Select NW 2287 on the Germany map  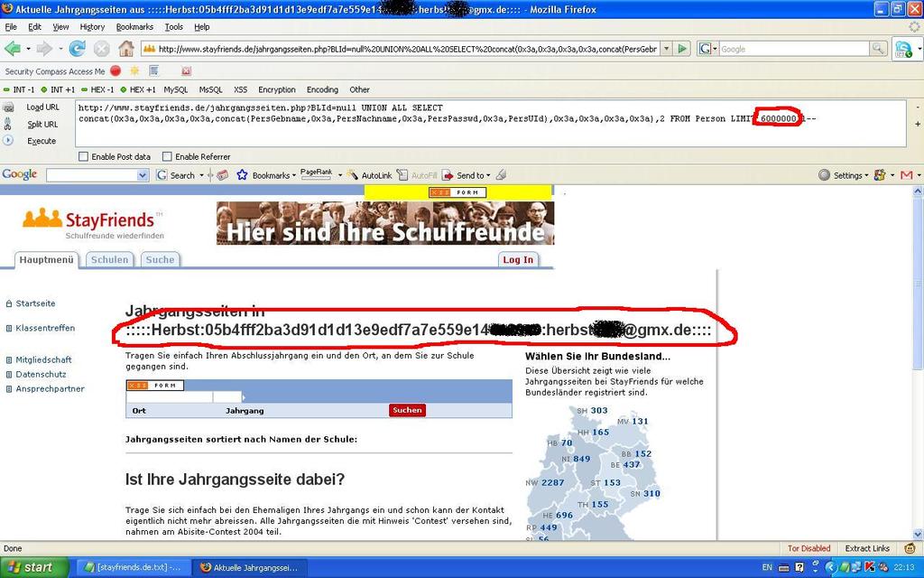click(x=545, y=482)
